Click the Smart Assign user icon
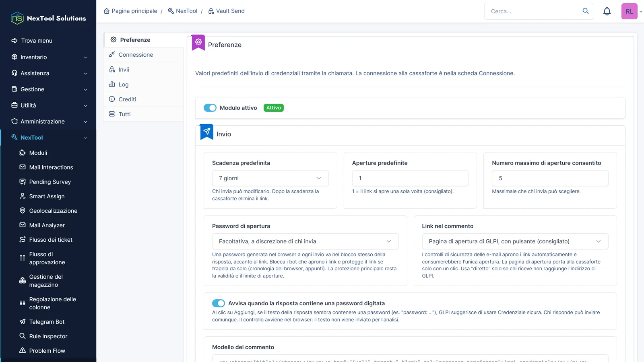This screenshot has width=644, height=362. (x=23, y=196)
